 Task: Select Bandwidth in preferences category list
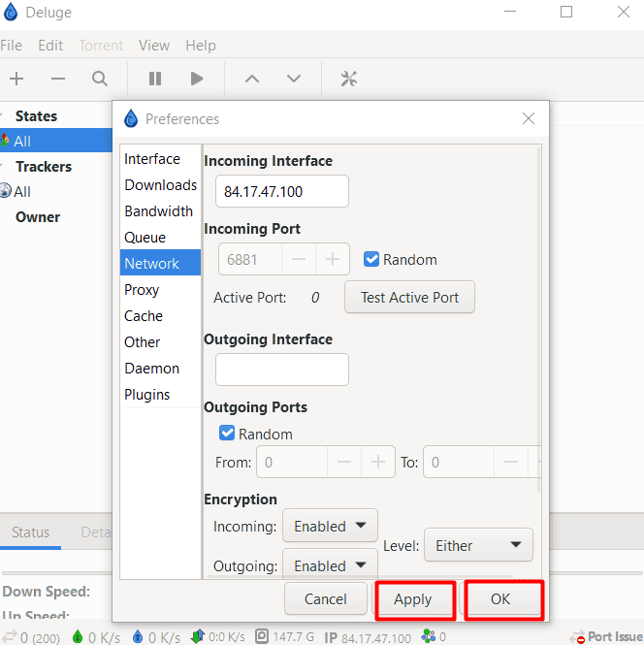159,210
